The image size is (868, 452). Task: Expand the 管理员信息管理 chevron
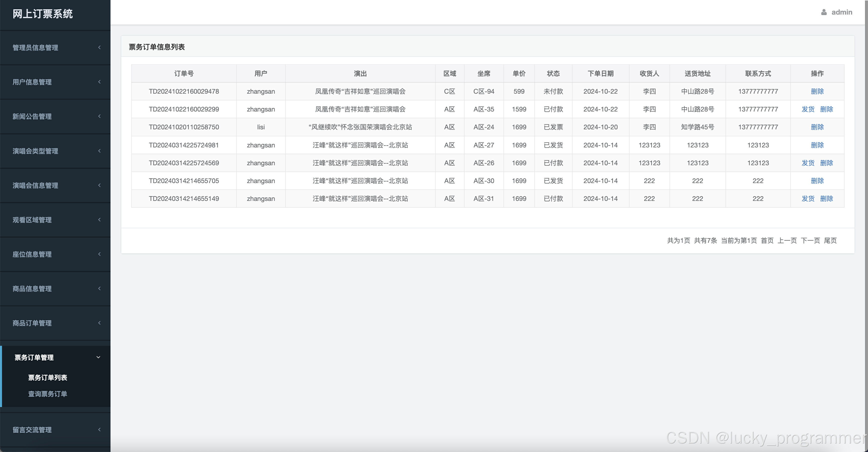point(99,47)
